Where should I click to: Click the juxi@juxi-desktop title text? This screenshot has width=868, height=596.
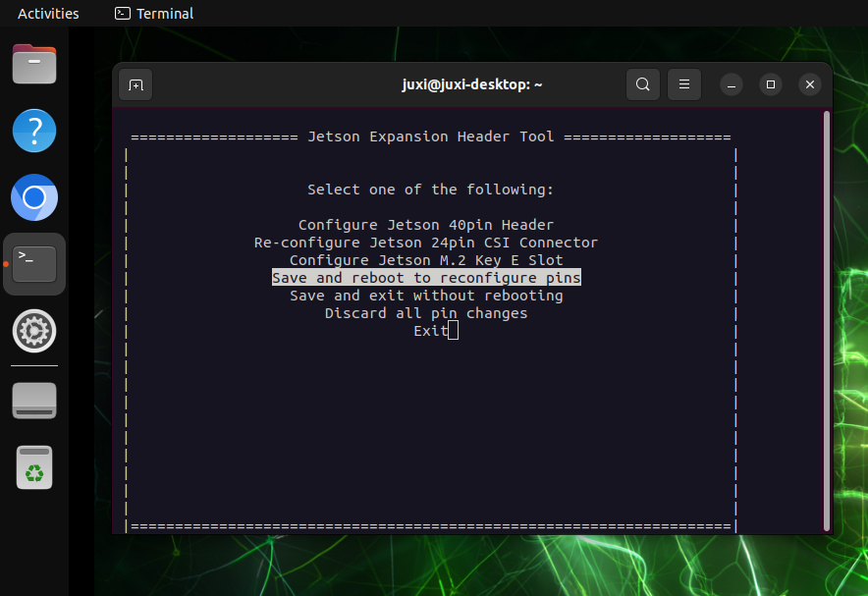[x=471, y=84]
